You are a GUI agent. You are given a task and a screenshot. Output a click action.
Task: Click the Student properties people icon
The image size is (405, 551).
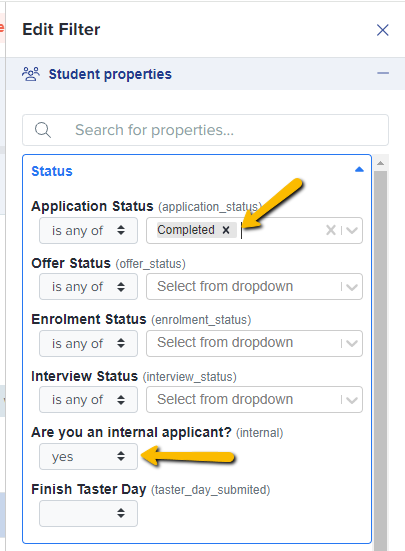tap(31, 74)
